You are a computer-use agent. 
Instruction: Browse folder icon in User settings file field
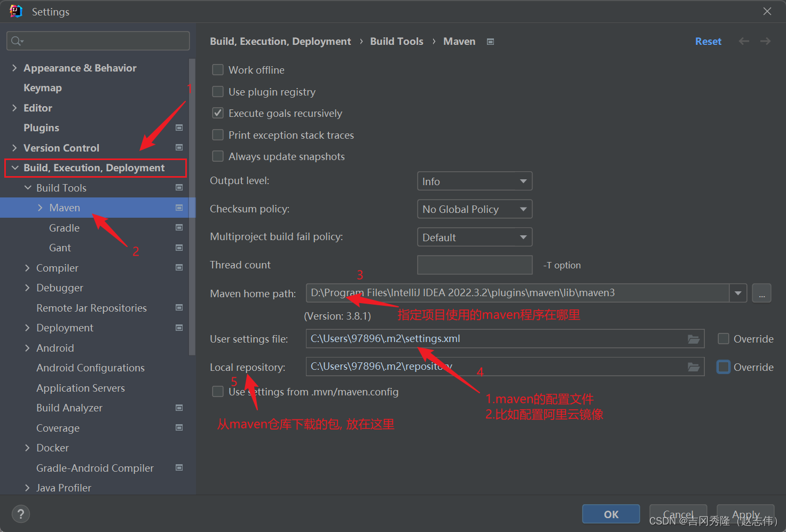coord(694,339)
